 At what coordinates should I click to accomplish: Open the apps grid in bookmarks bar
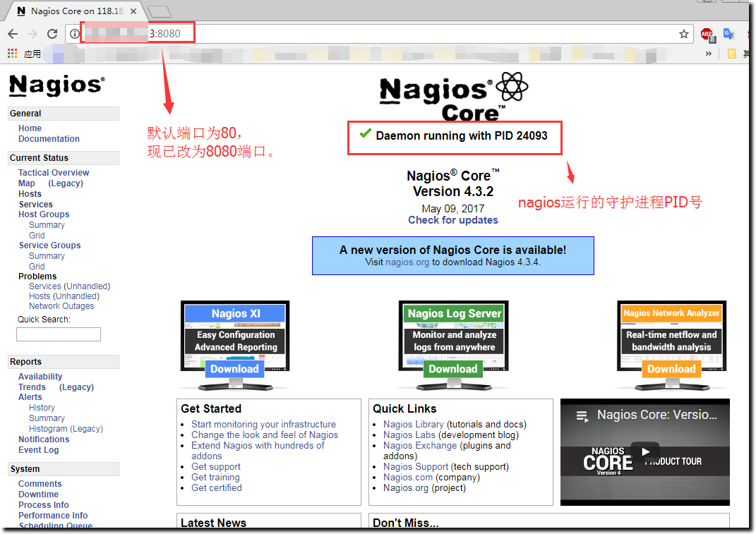(x=12, y=54)
